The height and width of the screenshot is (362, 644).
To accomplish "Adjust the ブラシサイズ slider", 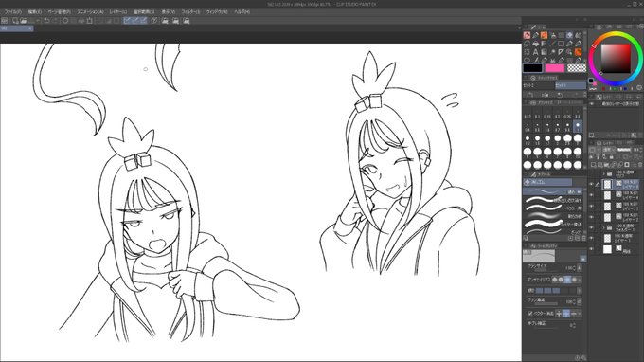I will (546, 270).
